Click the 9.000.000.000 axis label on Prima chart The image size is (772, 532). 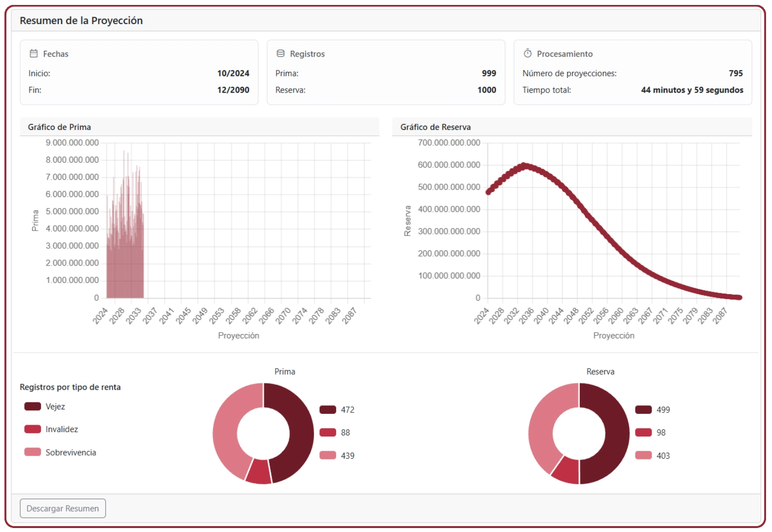click(x=72, y=143)
